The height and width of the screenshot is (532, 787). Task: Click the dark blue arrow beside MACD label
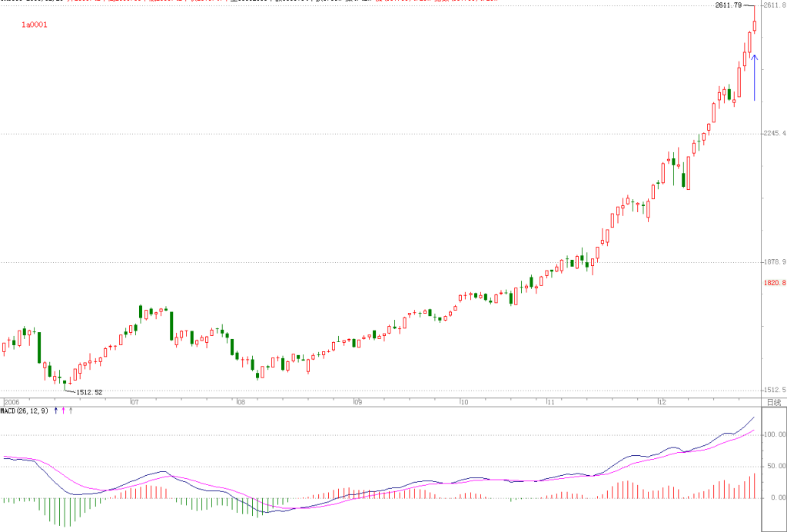[x=55, y=411]
